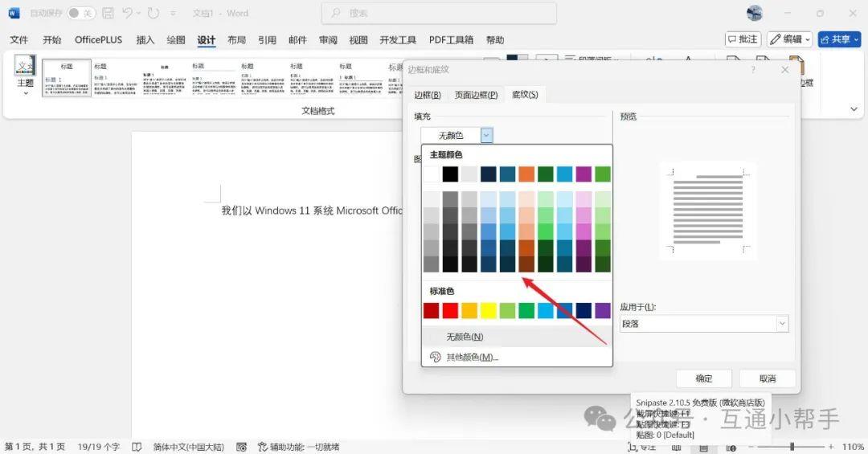Pick the purple standard color swatch
Screen dimensions: 868x454
tap(602, 311)
